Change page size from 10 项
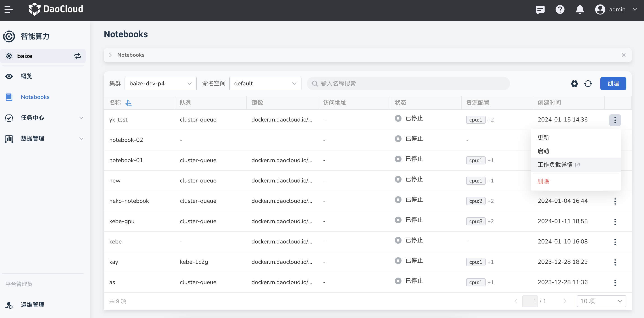Viewport: 644px width, 318px height. click(x=601, y=301)
